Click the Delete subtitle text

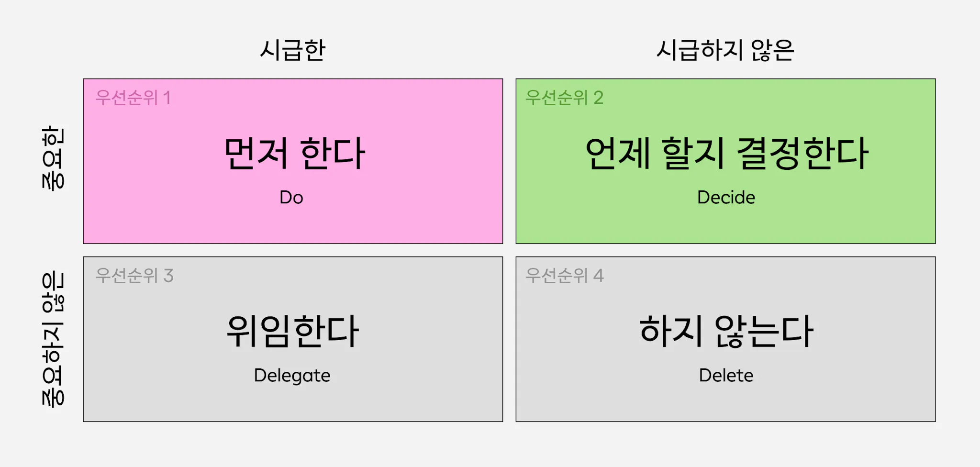click(x=726, y=375)
